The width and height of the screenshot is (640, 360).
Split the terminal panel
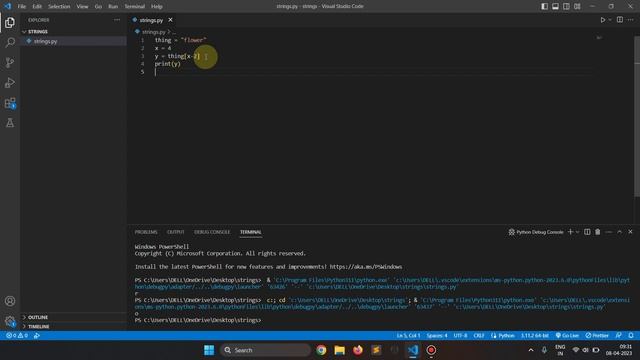(x=587, y=232)
